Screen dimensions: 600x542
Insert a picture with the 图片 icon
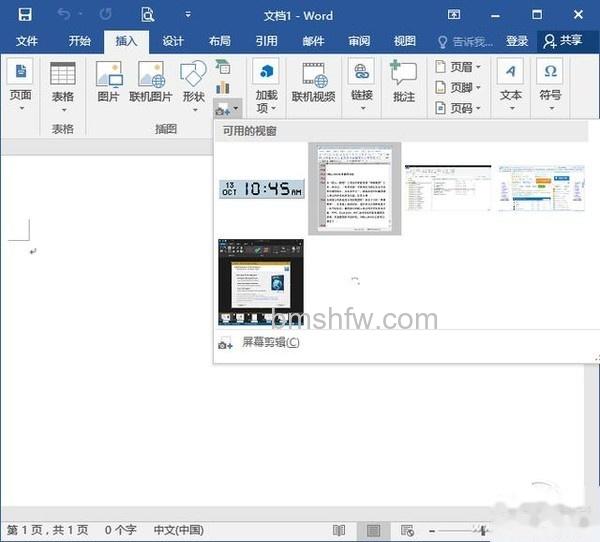pos(109,82)
